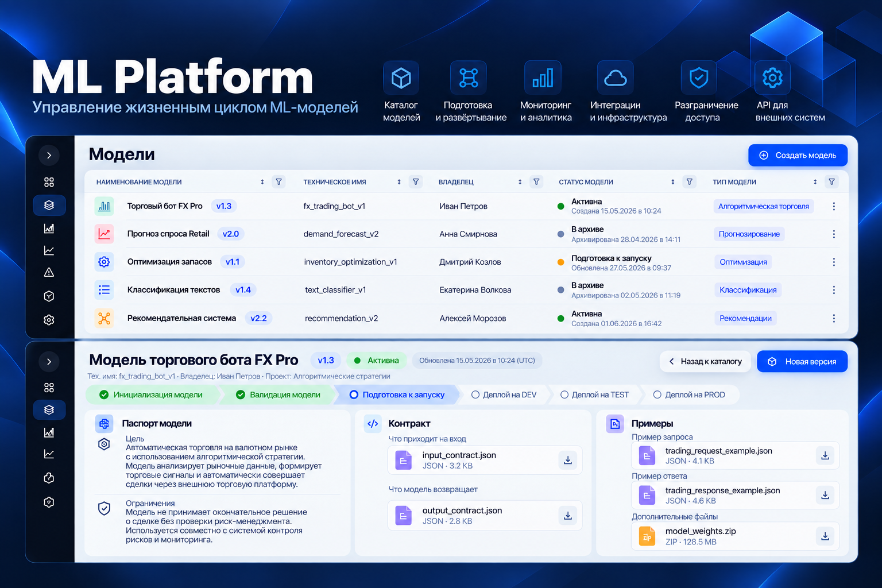Download trading_response_example.json
Image resolution: width=882 pixels, height=588 pixels.
tap(825, 495)
